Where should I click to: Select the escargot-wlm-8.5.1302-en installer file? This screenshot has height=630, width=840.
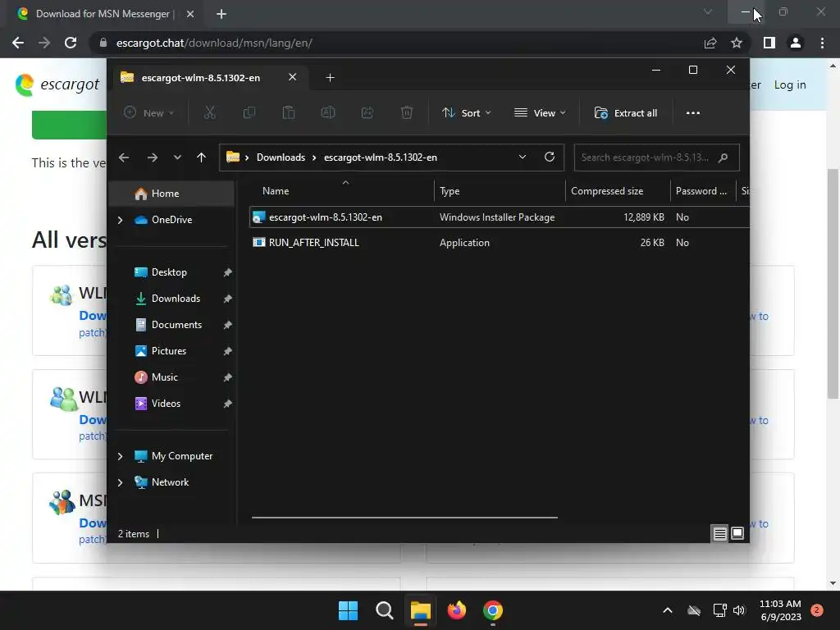[500, 217]
